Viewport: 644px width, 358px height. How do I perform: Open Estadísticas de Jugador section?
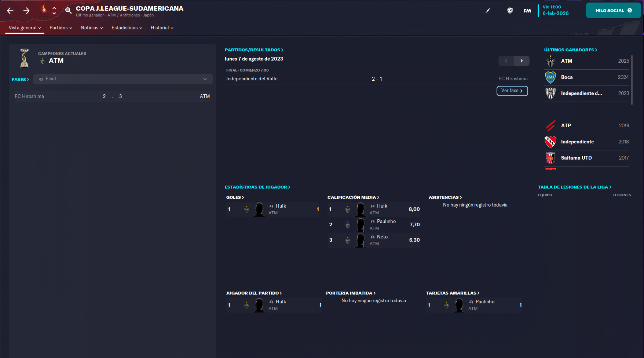257,187
